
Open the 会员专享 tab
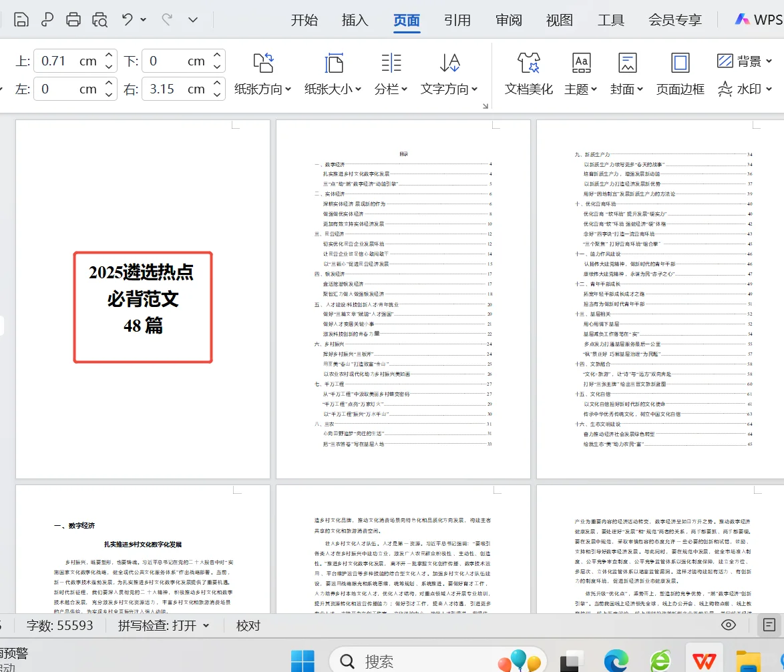(675, 20)
